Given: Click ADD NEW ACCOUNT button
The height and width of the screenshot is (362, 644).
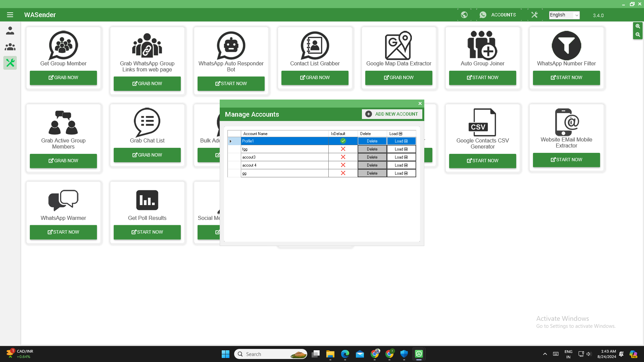Looking at the screenshot, I should [x=392, y=114].
